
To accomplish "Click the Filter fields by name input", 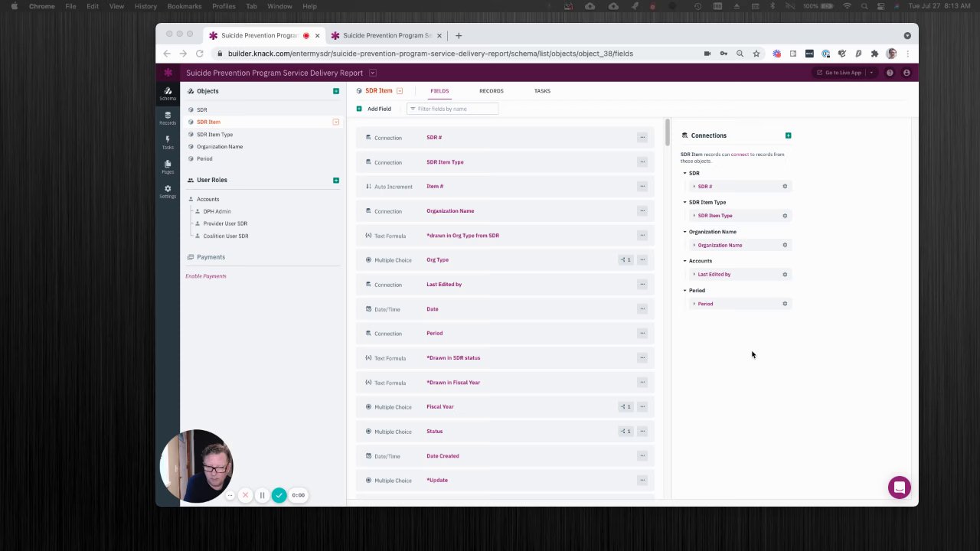I will pyautogui.click(x=452, y=109).
